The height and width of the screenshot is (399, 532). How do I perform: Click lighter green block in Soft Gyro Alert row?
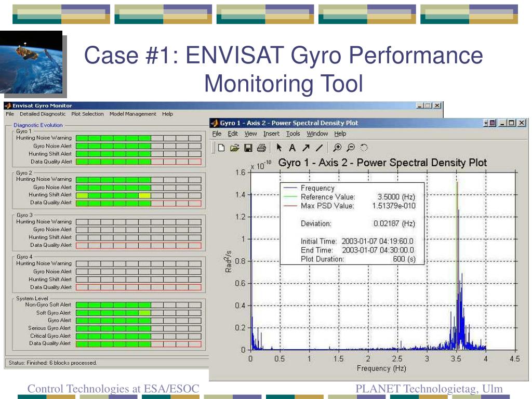click(145, 313)
